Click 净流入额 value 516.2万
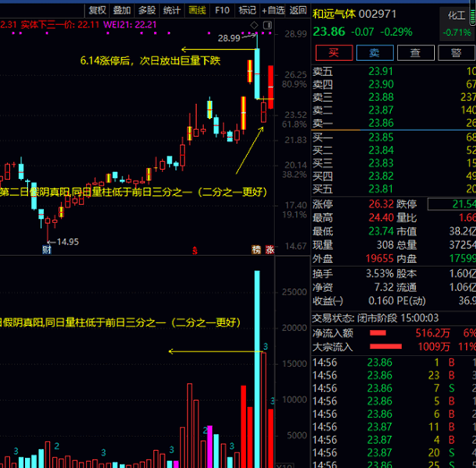 [x=432, y=333]
